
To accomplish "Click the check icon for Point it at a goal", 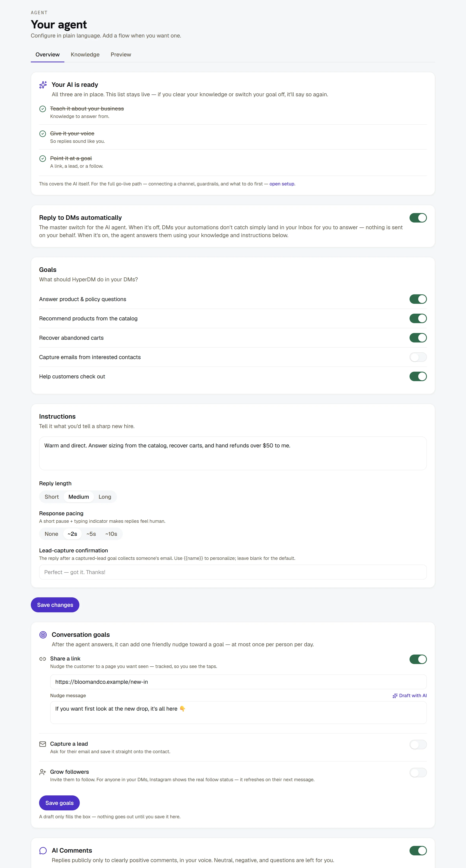I will [x=42, y=158].
